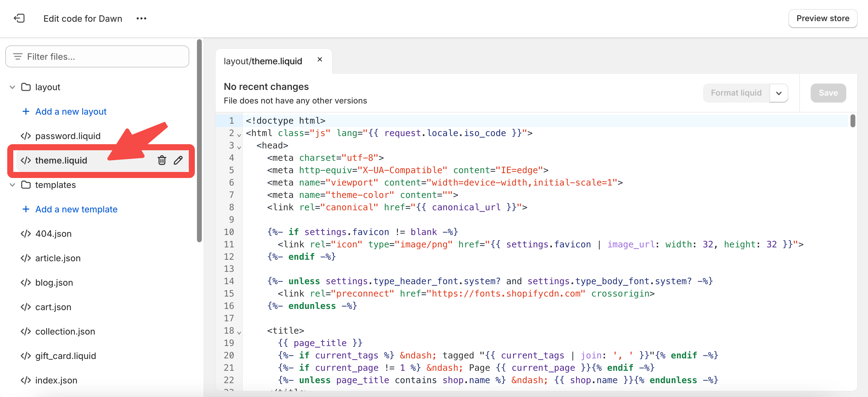This screenshot has width=868, height=397.
Task: Click the exit editor back icon
Action: pos(19,18)
